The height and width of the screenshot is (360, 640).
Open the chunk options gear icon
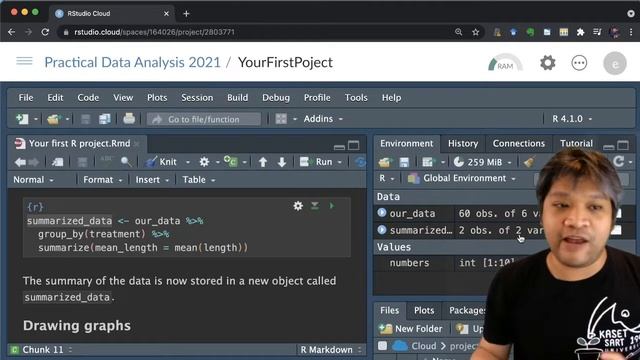(298, 206)
